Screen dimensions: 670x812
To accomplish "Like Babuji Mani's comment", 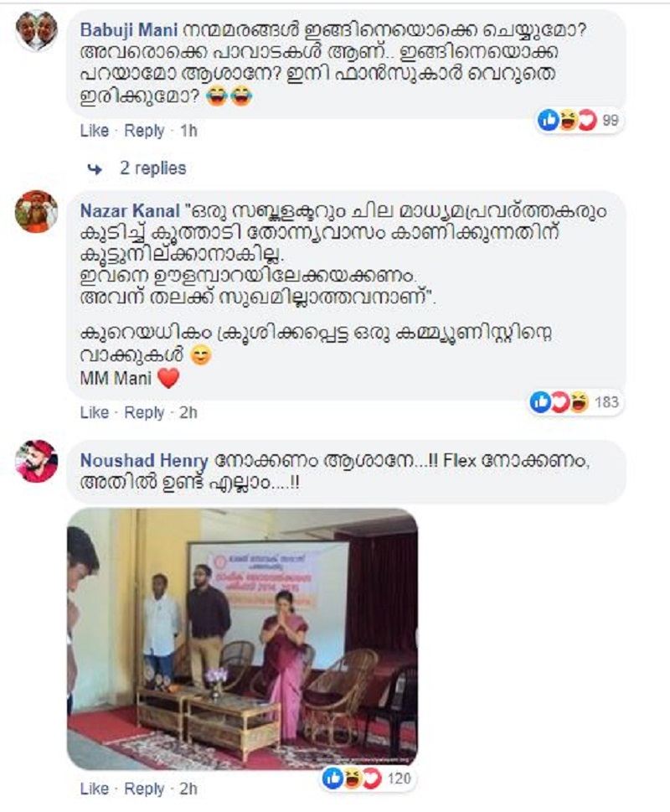I will [x=95, y=131].
